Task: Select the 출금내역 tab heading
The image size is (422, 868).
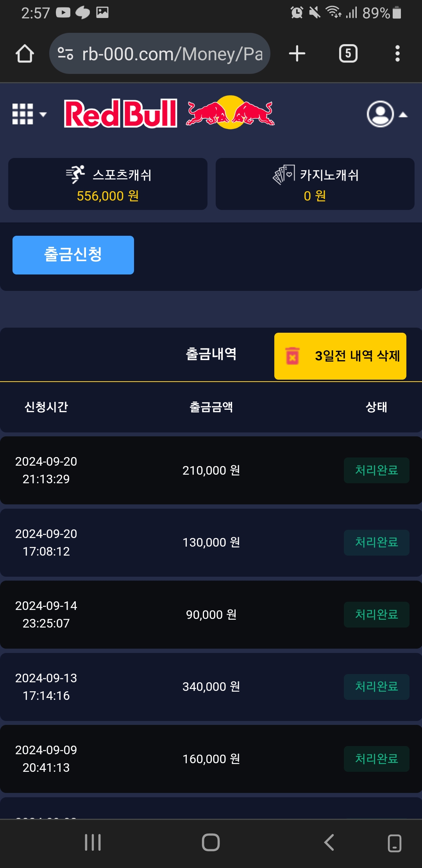Action: [x=211, y=354]
